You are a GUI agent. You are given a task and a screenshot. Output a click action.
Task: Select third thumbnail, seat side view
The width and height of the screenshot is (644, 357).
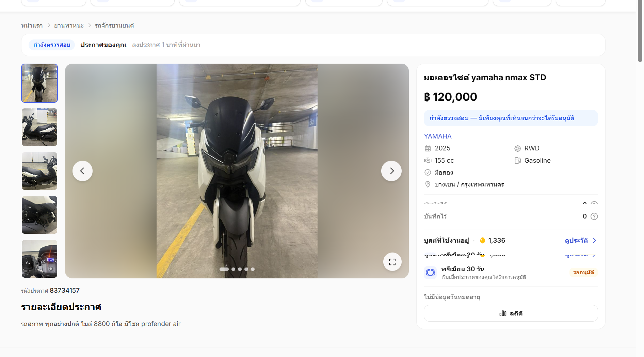39,171
